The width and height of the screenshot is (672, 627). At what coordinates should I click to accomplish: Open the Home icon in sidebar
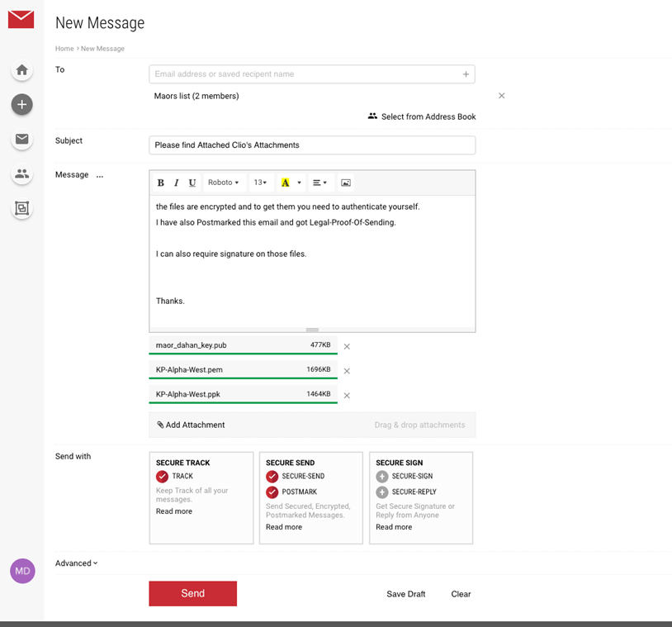click(22, 71)
